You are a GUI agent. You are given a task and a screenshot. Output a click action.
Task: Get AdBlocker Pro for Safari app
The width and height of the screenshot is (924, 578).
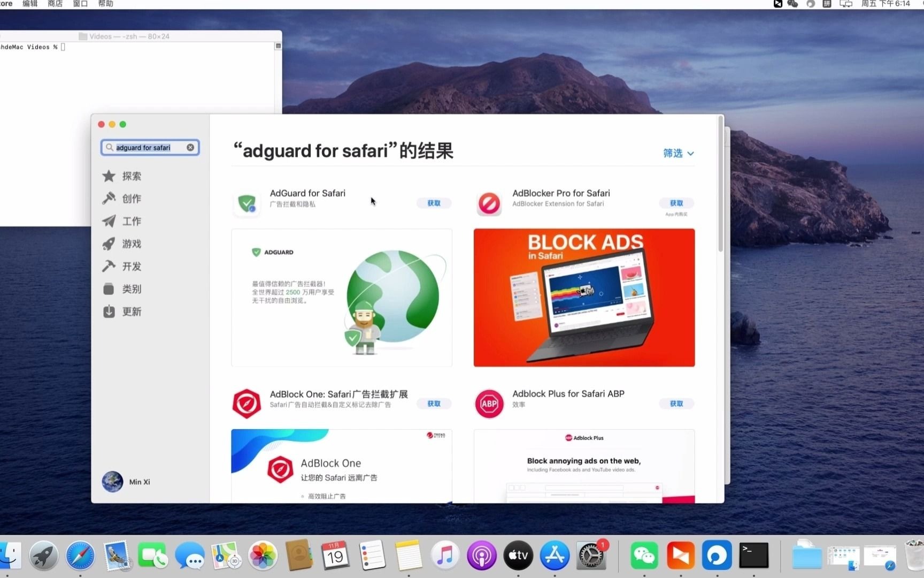click(676, 203)
